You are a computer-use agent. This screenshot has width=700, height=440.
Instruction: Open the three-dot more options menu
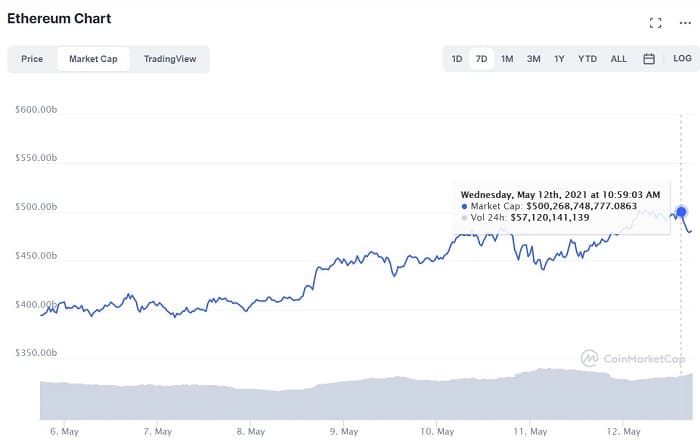click(x=685, y=23)
